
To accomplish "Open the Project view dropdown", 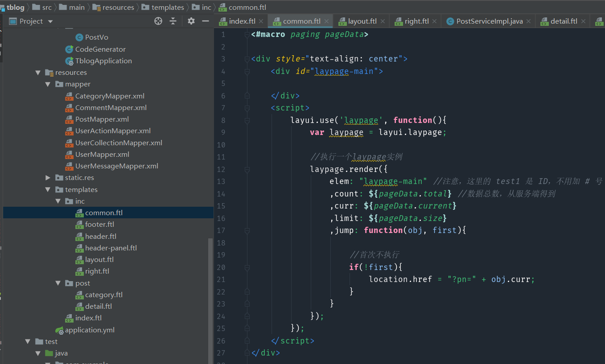I will (50, 21).
